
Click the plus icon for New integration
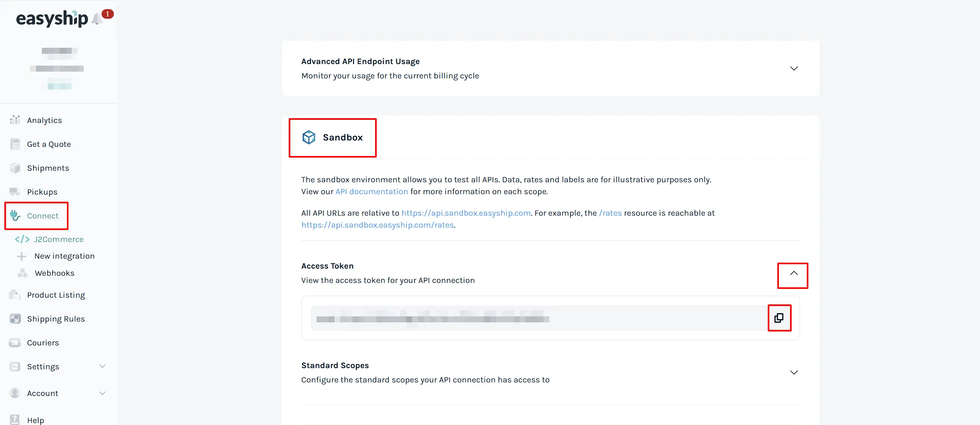coord(22,256)
